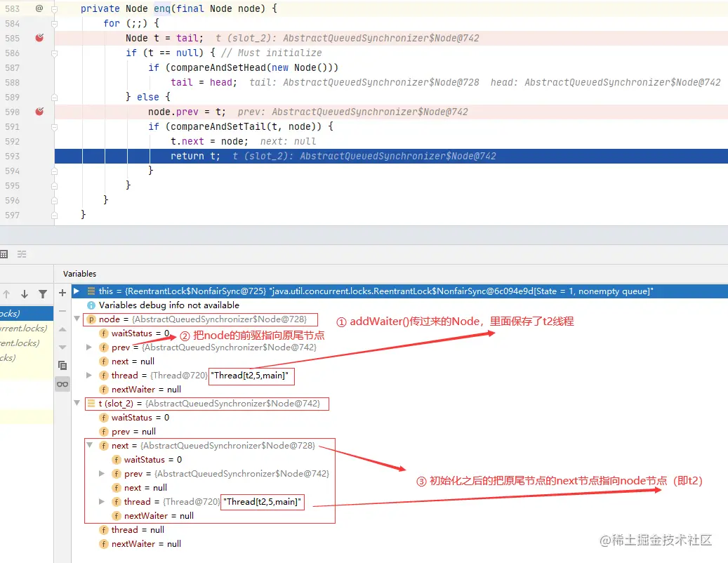Collapse t's next Node@728 field
Viewport: 728px width, 563px height.
pyautogui.click(x=90, y=445)
